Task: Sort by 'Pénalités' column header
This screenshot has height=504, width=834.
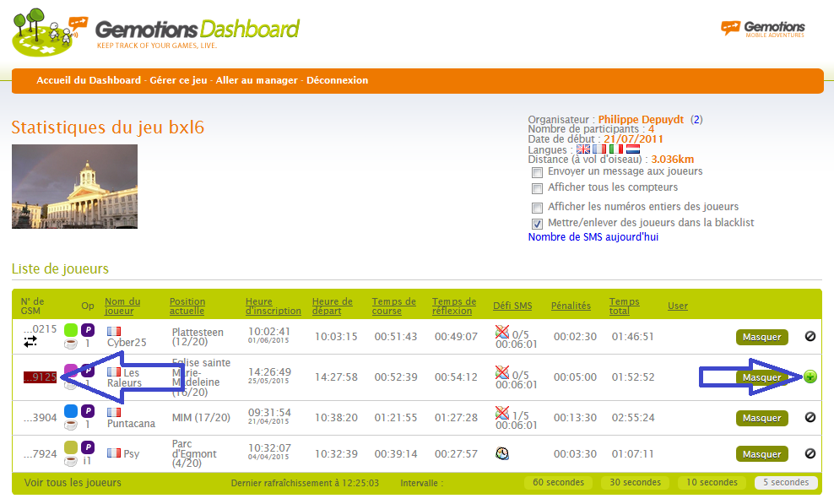Action: (571, 306)
